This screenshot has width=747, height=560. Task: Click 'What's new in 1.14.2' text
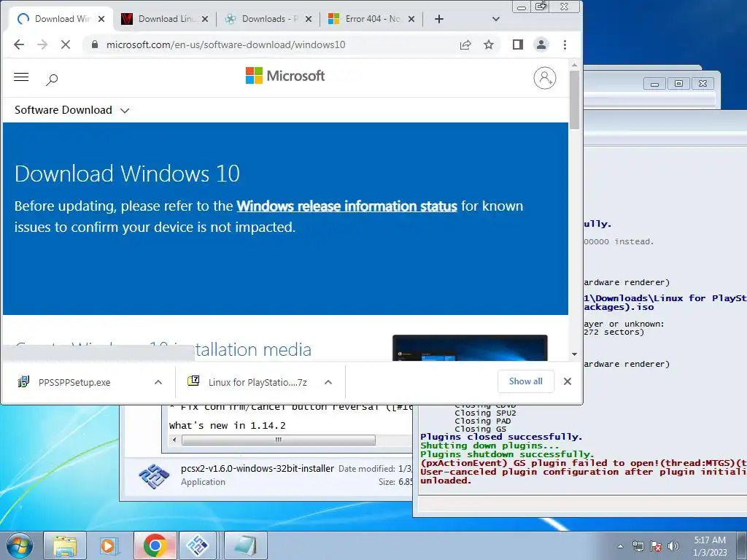tap(228, 426)
